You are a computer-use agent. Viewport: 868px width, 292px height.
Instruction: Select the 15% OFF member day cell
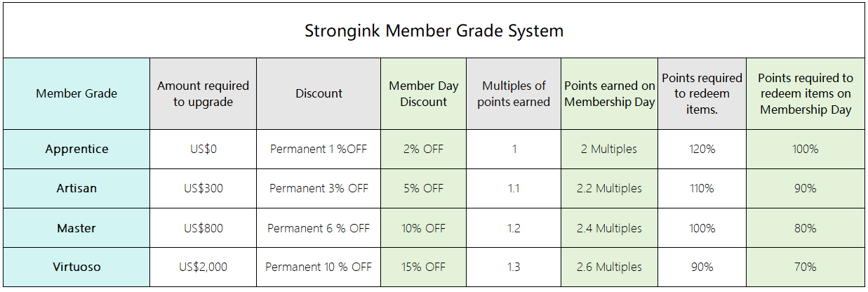click(x=424, y=267)
